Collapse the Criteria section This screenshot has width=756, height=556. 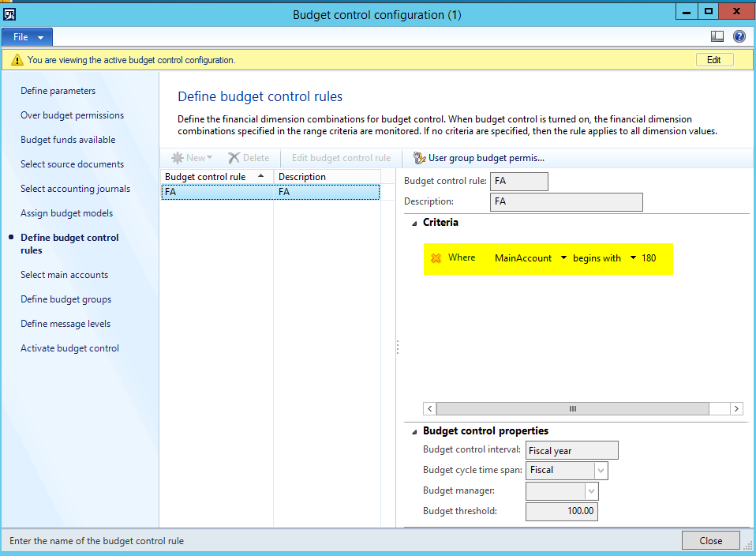tap(415, 224)
